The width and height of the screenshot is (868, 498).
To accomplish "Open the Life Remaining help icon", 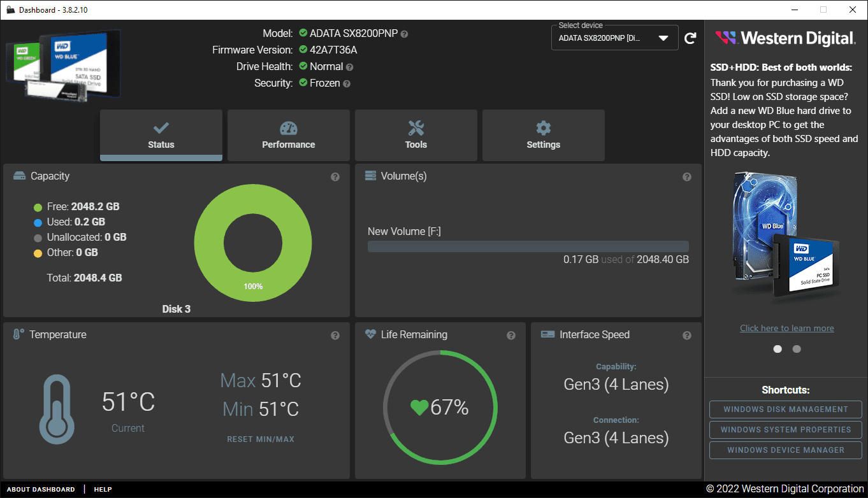I will [x=511, y=336].
